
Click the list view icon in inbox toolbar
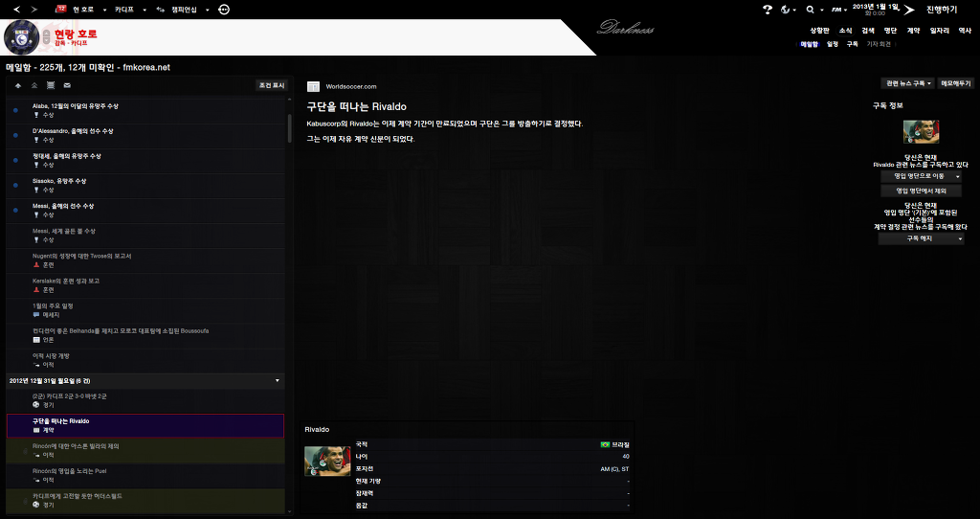(51, 85)
